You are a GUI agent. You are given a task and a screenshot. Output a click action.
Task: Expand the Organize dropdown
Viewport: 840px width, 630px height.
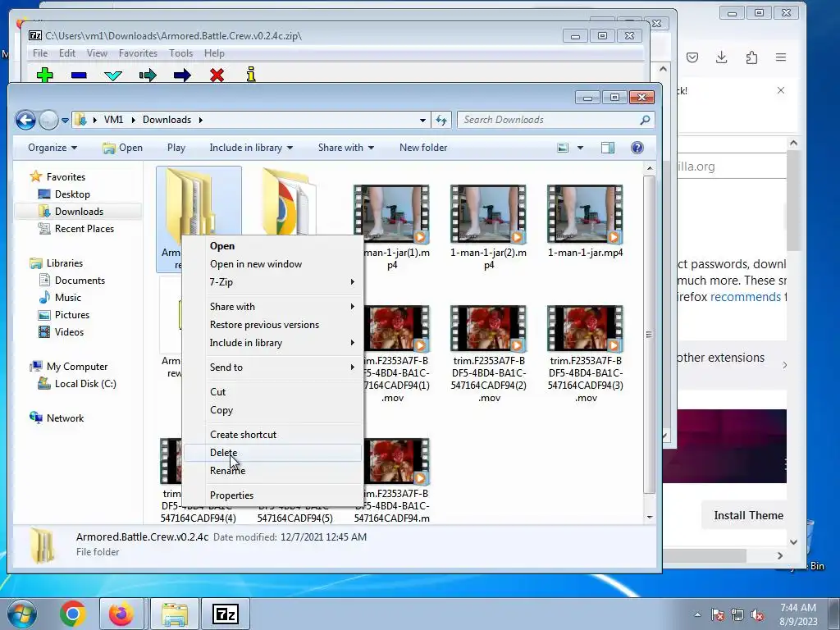(x=52, y=148)
